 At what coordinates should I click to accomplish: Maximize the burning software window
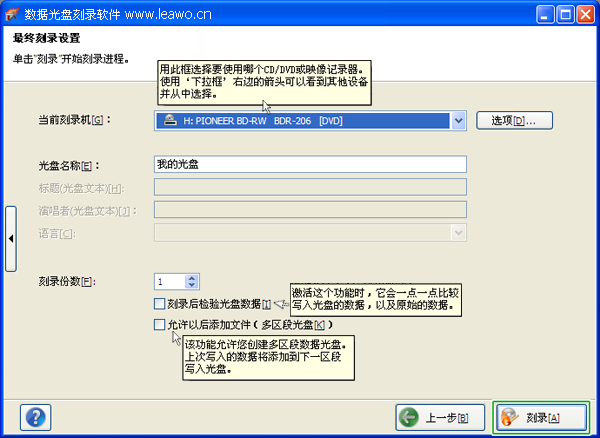tap(565, 15)
